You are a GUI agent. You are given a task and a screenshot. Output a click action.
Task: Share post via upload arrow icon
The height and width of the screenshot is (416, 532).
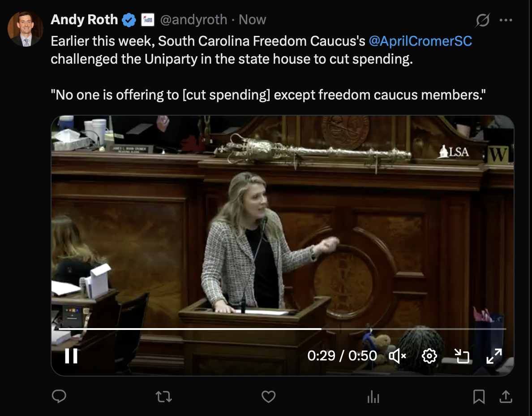[x=506, y=396]
